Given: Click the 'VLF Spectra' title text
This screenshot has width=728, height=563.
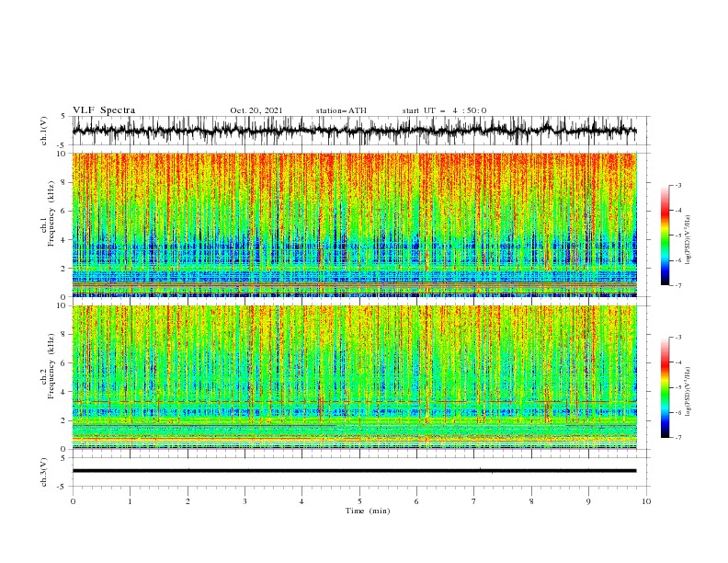Looking at the screenshot, I should 104,110.
